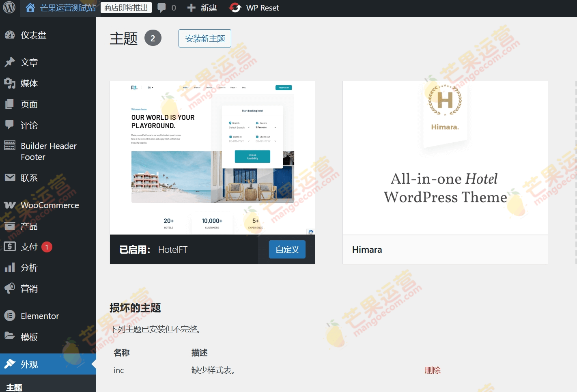The width and height of the screenshot is (577, 392).
Task: Click the 安装新主题 button
Action: click(x=205, y=38)
